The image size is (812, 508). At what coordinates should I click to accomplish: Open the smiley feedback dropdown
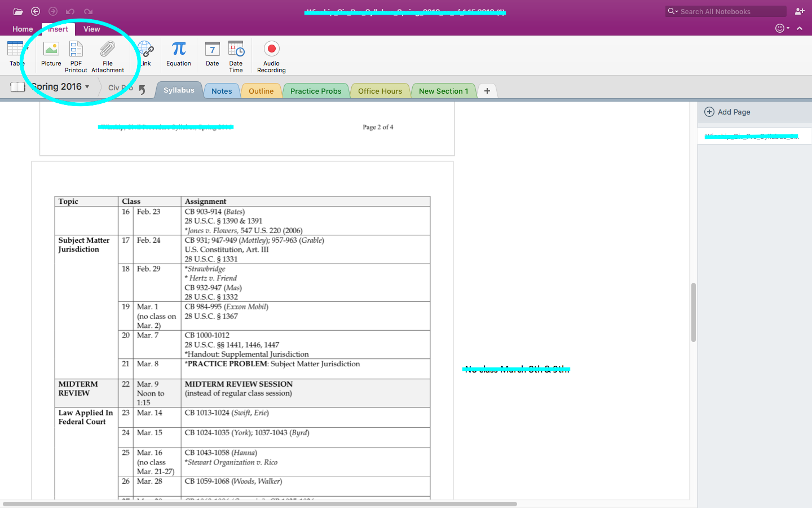click(x=782, y=28)
